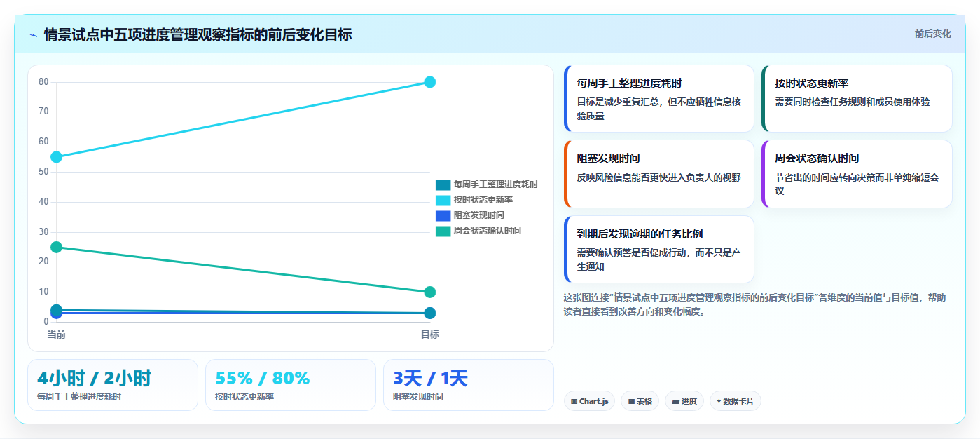The image size is (980, 439).
Task: Click the 阻塞发现时间 card title
Action: coord(609,158)
